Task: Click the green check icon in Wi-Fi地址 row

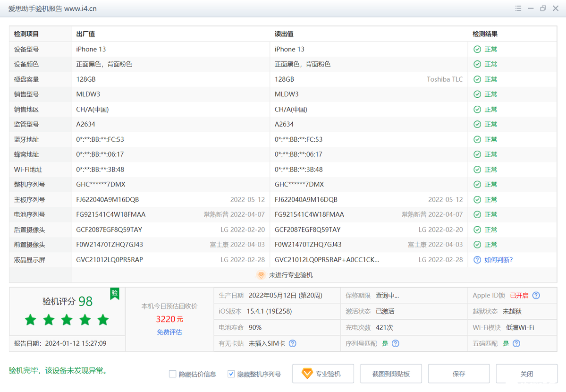Action: 477,170
